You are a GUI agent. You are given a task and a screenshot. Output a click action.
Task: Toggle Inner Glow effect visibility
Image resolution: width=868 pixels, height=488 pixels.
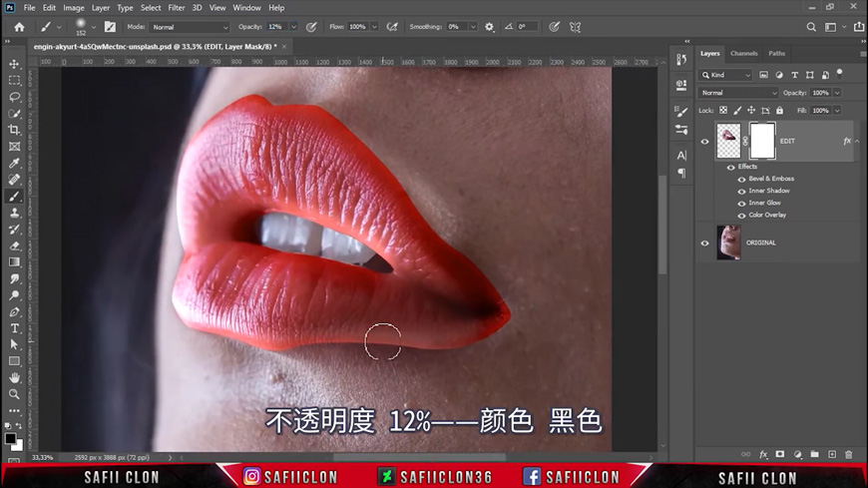pyautogui.click(x=741, y=204)
